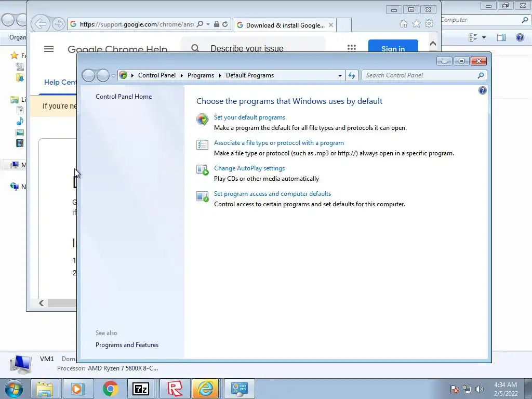Viewport: 532px width, 399px height.
Task: Open Associate a file type or protocol link
Action: [278, 143]
